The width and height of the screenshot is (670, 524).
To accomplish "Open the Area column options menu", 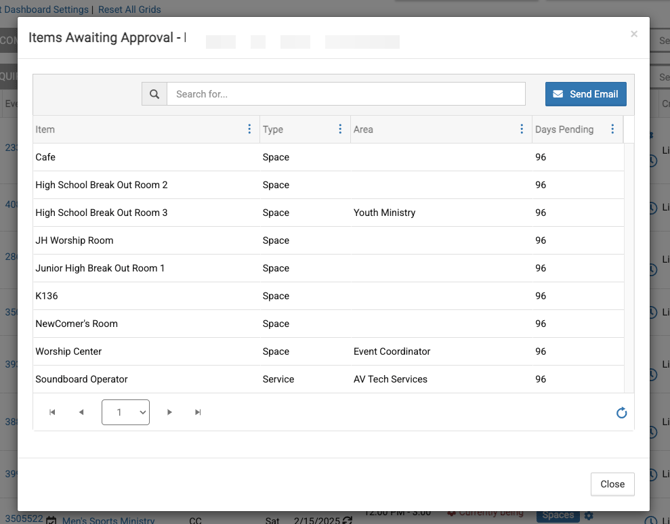I will [x=521, y=129].
